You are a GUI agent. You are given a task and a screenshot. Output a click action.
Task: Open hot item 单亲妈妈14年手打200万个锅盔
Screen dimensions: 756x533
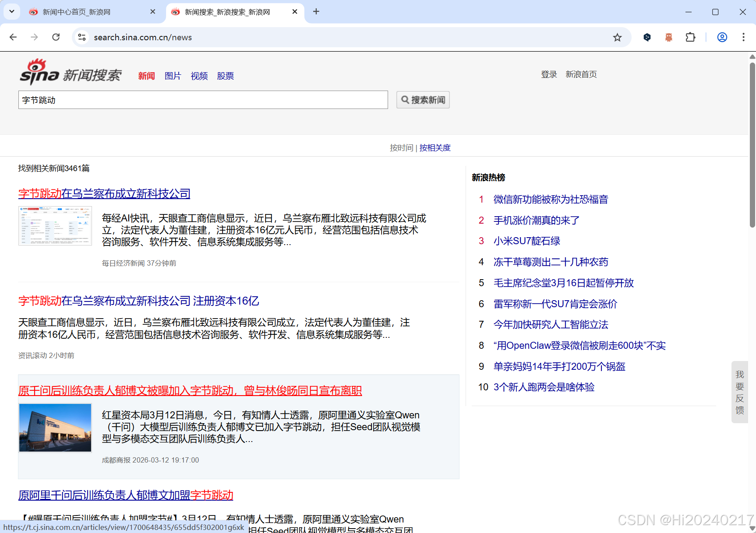point(559,366)
